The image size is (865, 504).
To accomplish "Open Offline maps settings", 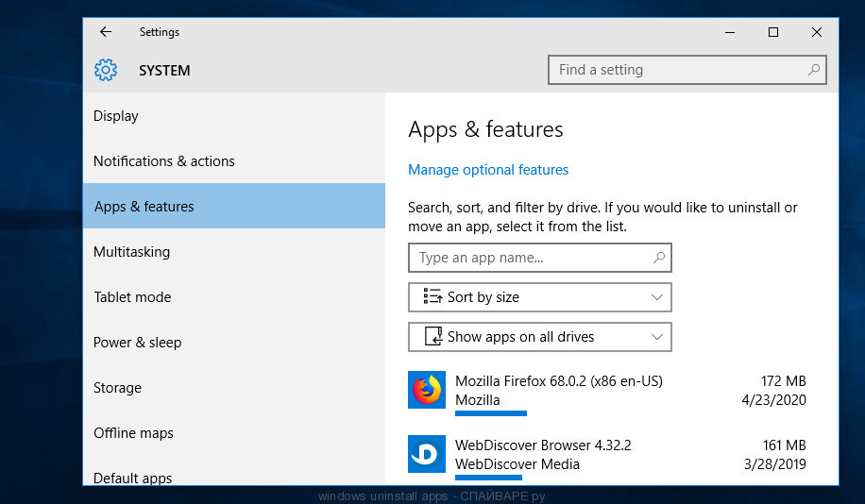I will 234,433.
